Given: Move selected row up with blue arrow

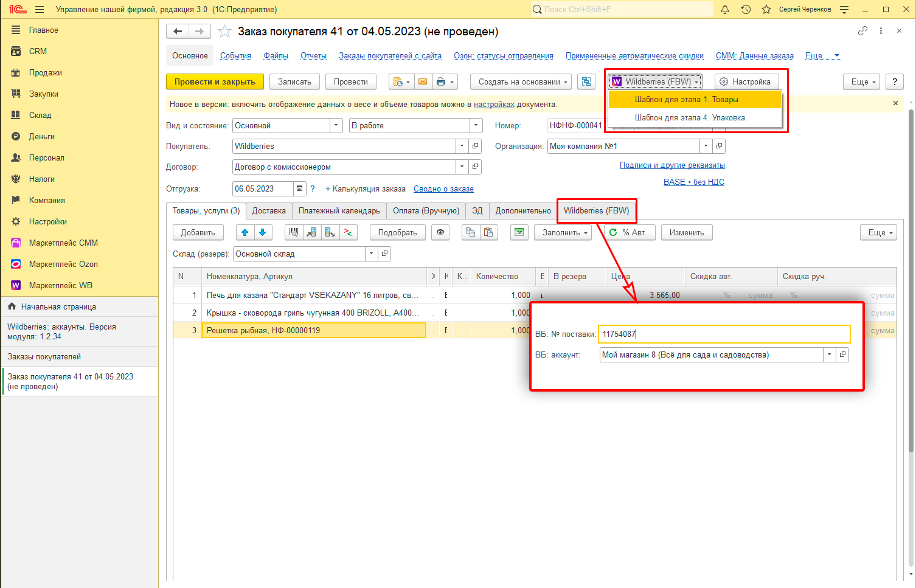Looking at the screenshot, I should [245, 232].
